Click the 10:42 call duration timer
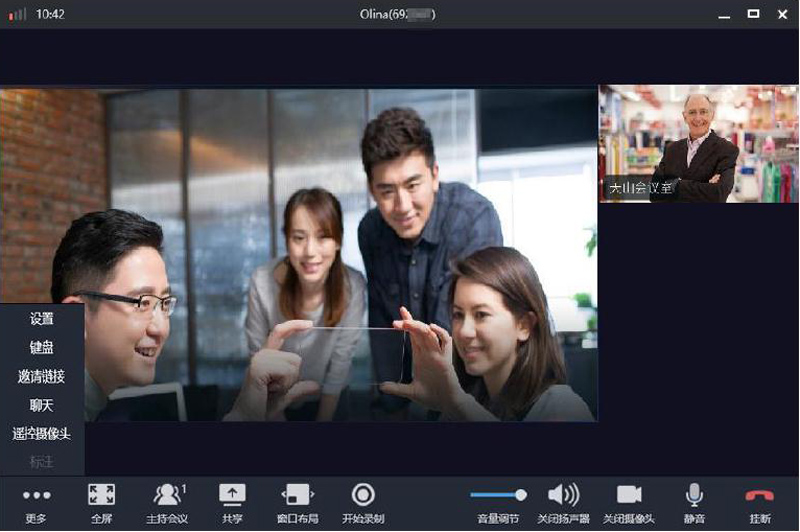This screenshot has width=800, height=532. pos(50,14)
